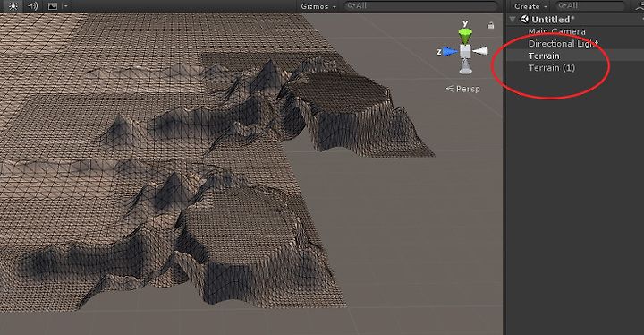Screen dimensions: 644x335
Task: Select Directional Light in hierarchy
Action: click(x=563, y=43)
